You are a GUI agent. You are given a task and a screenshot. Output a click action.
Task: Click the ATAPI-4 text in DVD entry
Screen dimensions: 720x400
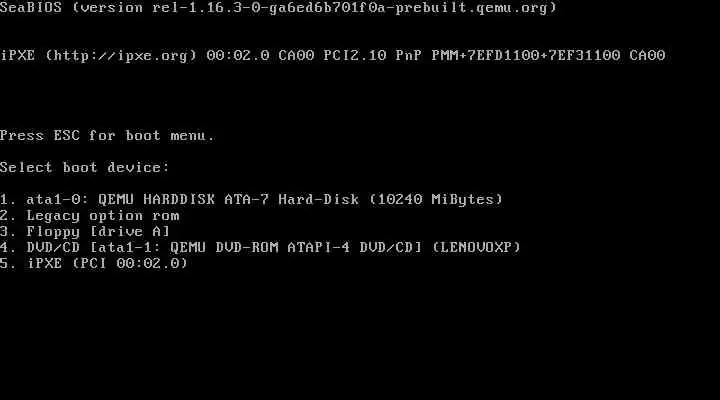point(319,248)
